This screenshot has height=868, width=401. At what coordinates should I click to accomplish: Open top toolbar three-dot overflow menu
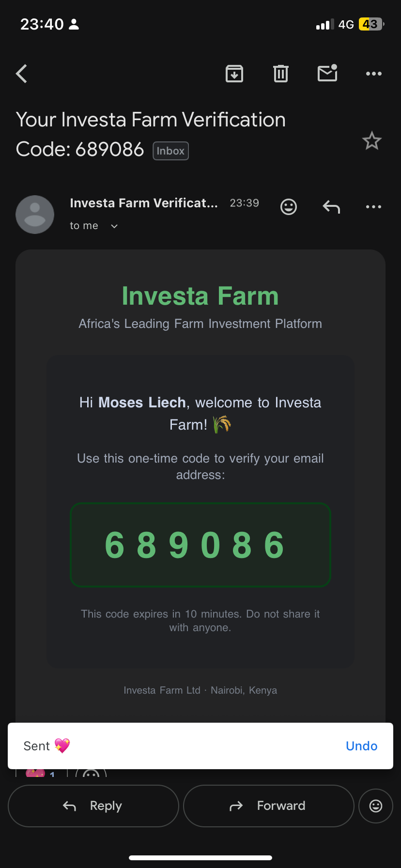pos(374,74)
